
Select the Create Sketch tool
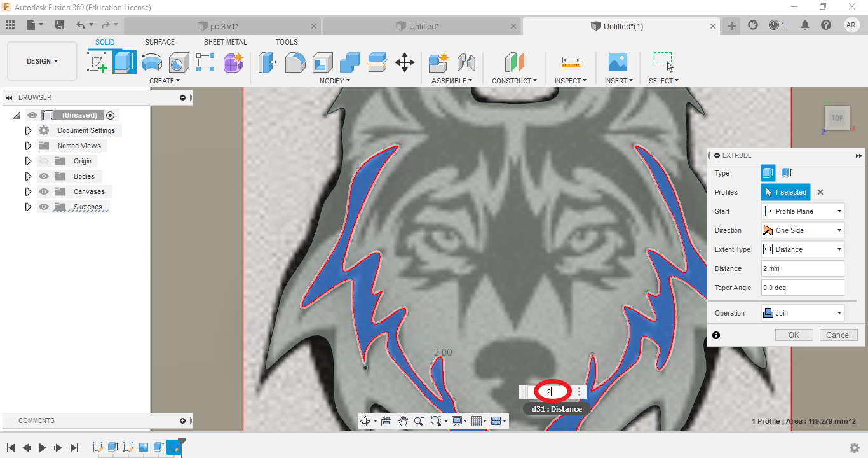point(97,62)
